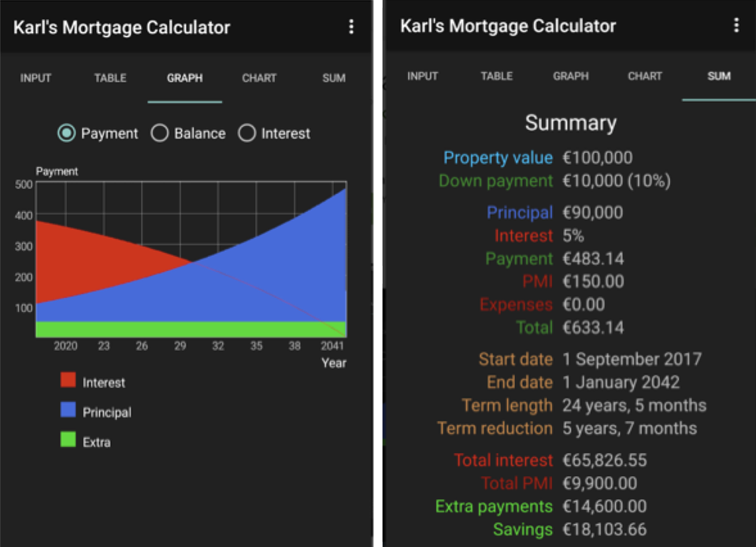
Task: Click Total value €633.14
Action: [x=594, y=328]
